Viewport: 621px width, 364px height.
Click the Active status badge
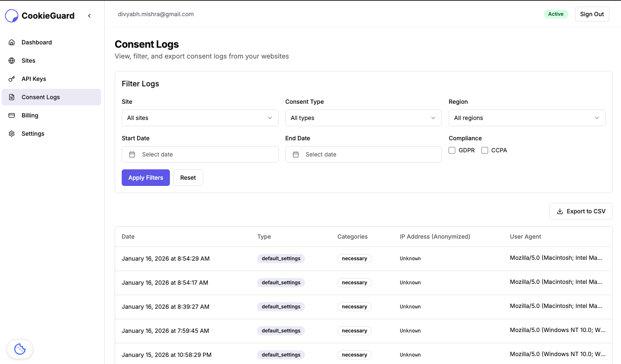coord(556,14)
